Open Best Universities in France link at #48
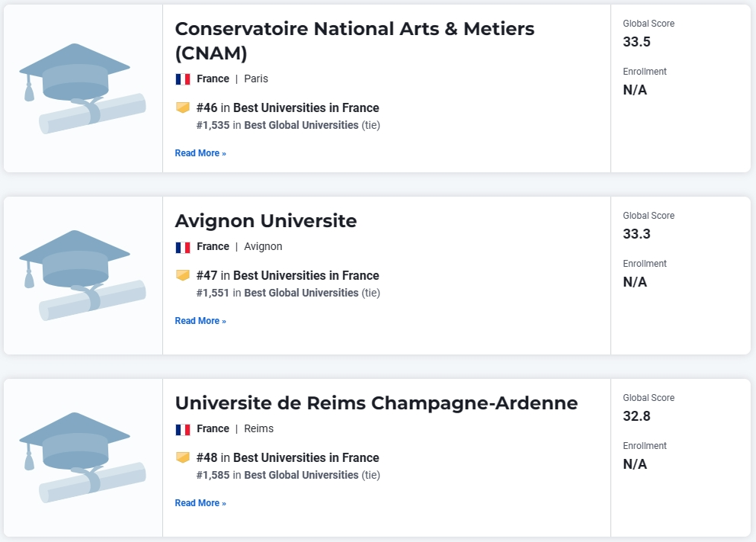The image size is (756, 542). [x=306, y=457]
